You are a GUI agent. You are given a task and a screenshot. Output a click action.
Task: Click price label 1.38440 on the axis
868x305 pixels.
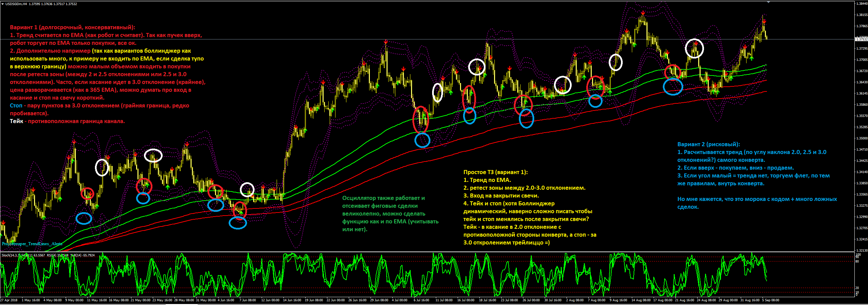pos(862,3)
